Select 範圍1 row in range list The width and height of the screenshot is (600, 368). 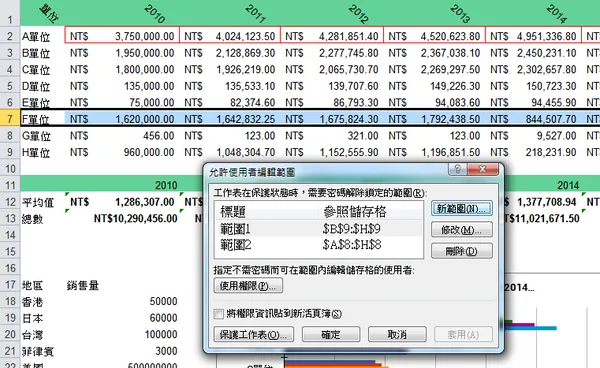coord(318,229)
